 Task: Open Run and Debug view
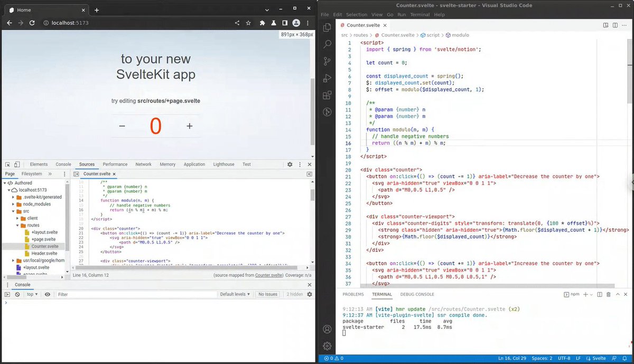click(327, 78)
